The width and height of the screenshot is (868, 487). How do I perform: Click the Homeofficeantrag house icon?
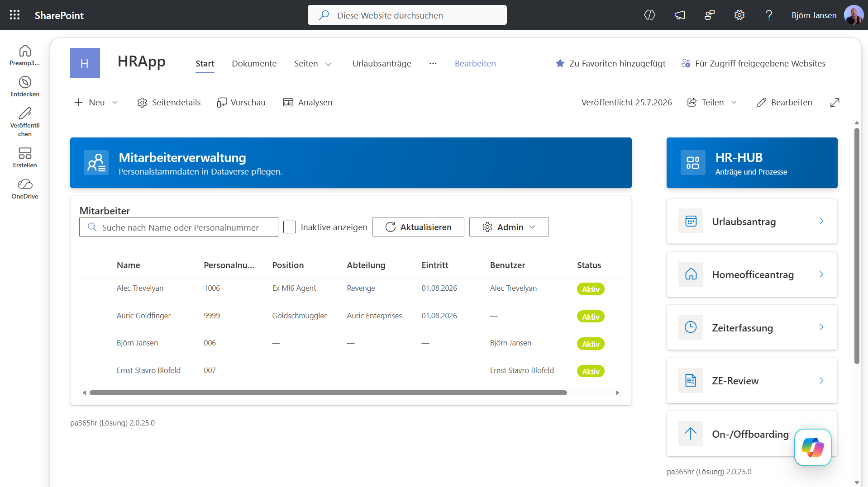click(691, 274)
